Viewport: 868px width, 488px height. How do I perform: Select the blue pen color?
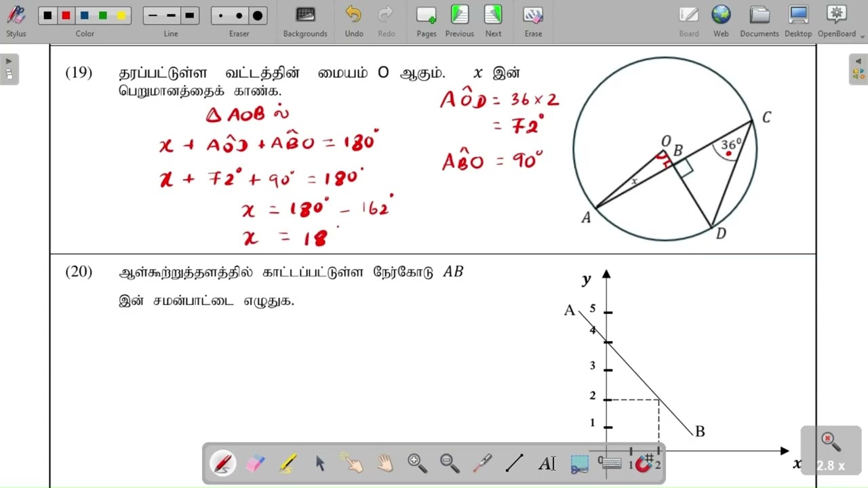(x=84, y=16)
